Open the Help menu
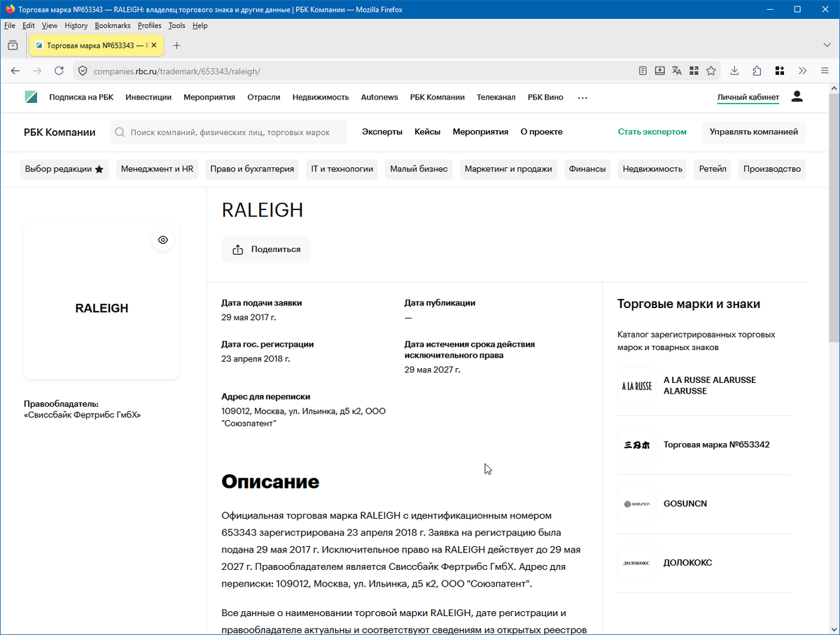The width and height of the screenshot is (840, 635). pyautogui.click(x=200, y=25)
